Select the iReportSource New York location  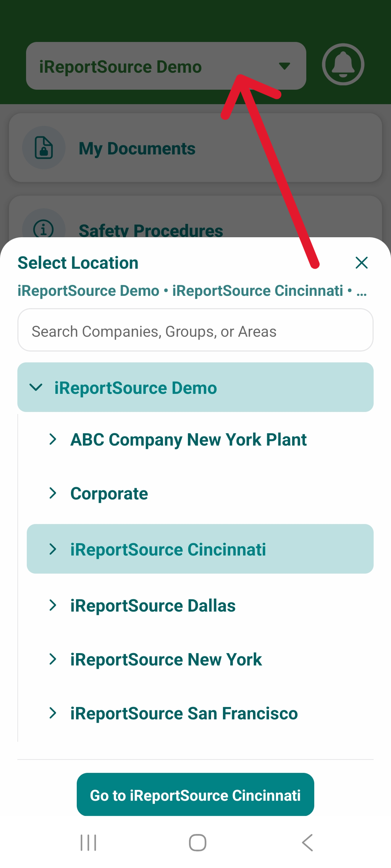pyautogui.click(x=166, y=660)
